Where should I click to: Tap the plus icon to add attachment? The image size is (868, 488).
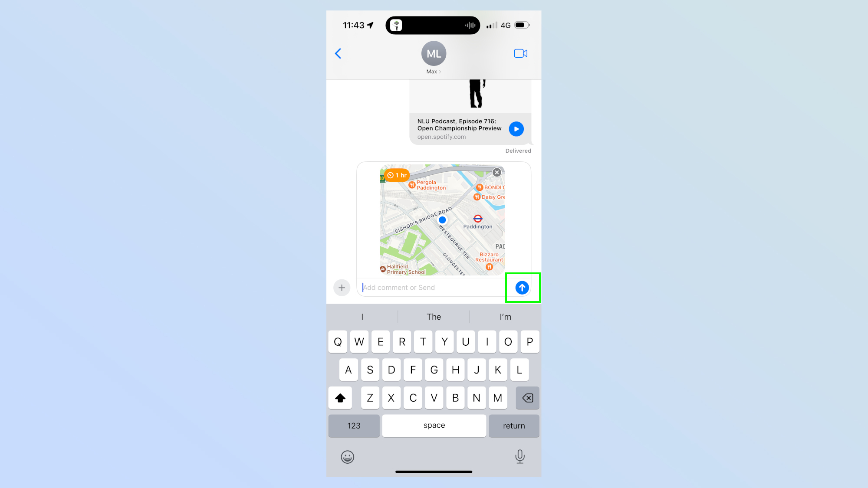(342, 287)
